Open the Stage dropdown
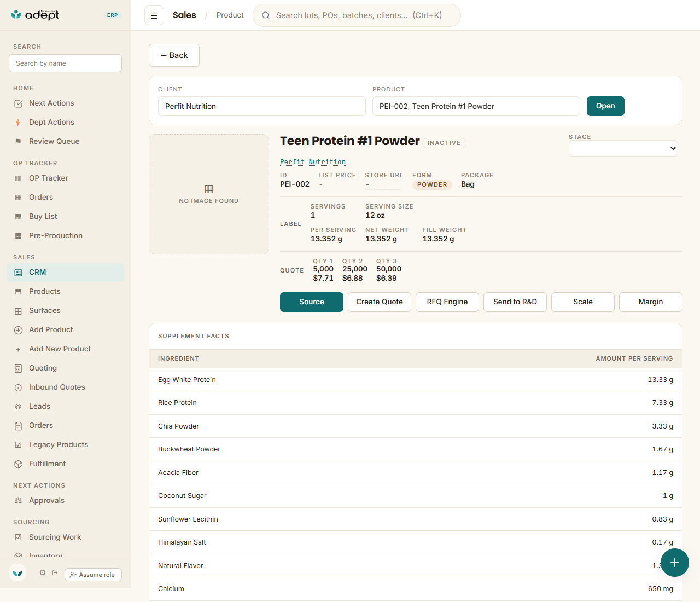The width and height of the screenshot is (700, 602). coord(623,148)
